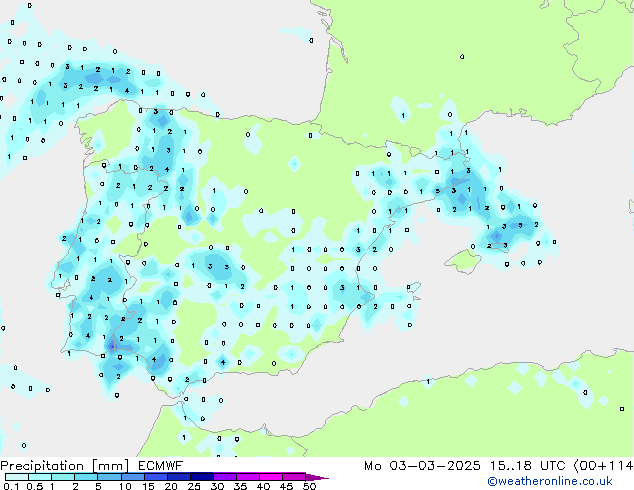
Task: Click the legend value '40'
Action: 263,486
